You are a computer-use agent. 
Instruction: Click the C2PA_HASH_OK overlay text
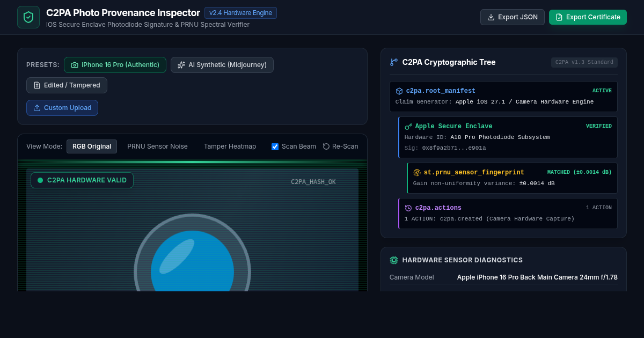point(313,182)
